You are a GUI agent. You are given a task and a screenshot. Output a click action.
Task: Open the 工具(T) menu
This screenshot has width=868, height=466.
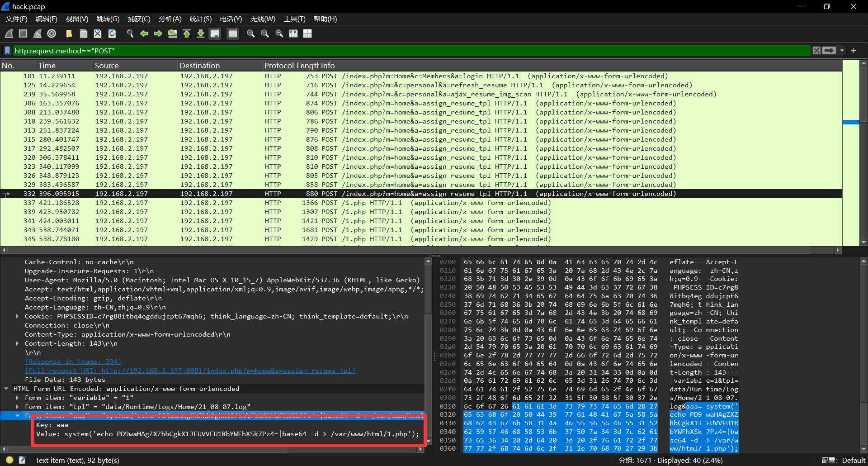(x=295, y=19)
